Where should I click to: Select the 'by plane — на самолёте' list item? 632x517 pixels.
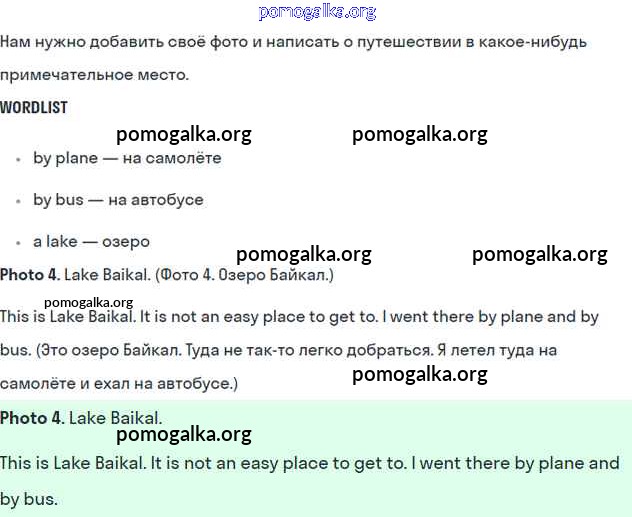pos(127,158)
